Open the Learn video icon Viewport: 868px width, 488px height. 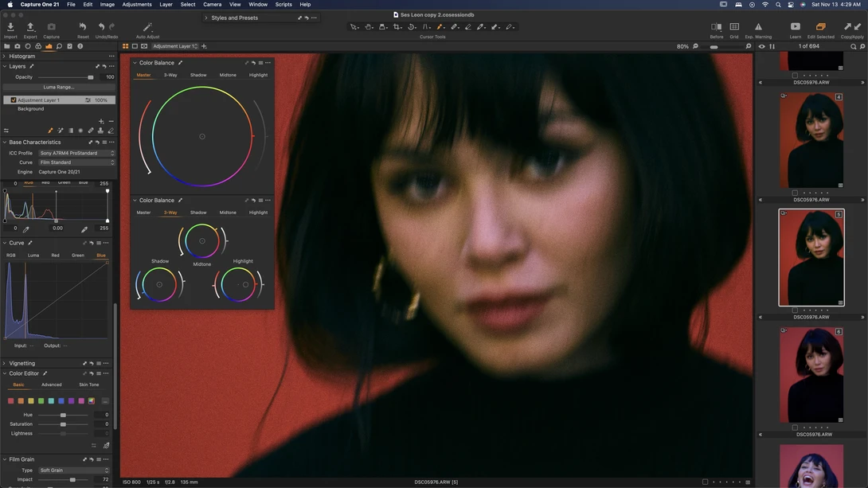(796, 26)
